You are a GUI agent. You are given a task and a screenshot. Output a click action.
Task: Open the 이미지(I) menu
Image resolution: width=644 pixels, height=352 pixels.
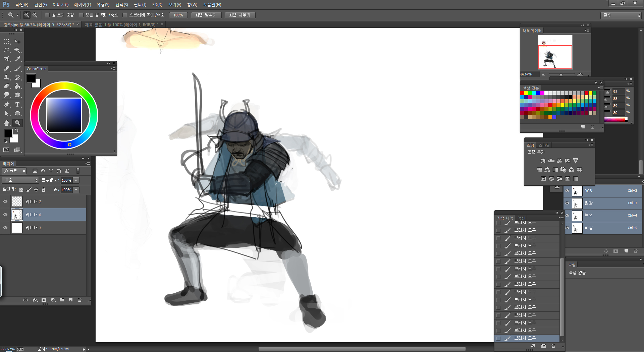coord(61,5)
